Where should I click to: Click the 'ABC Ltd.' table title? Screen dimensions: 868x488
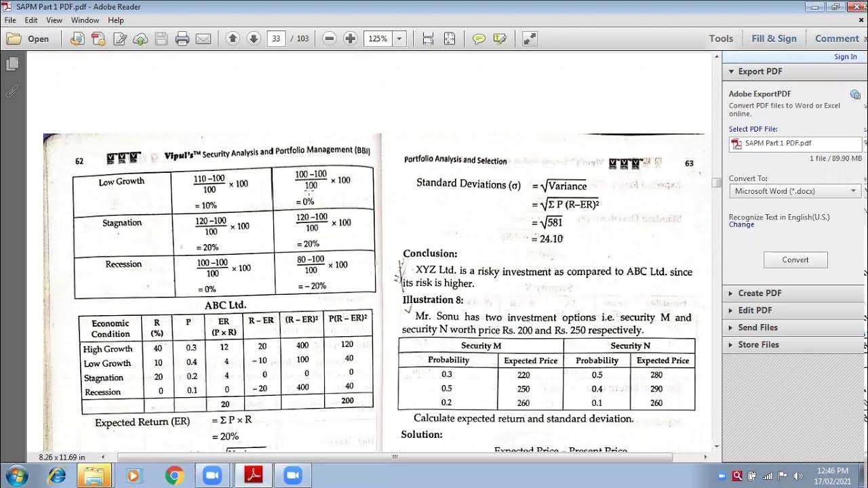pos(225,305)
